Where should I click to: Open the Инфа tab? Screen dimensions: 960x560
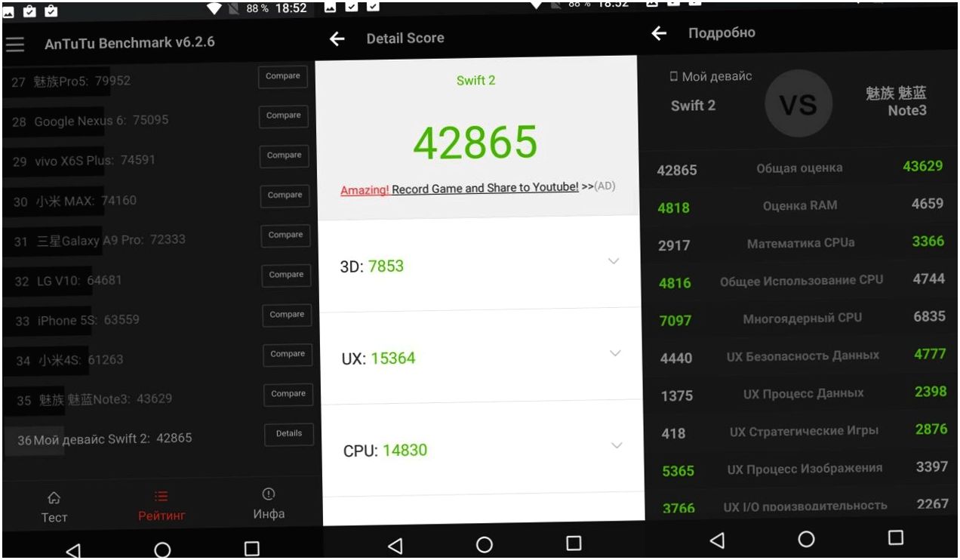click(269, 504)
